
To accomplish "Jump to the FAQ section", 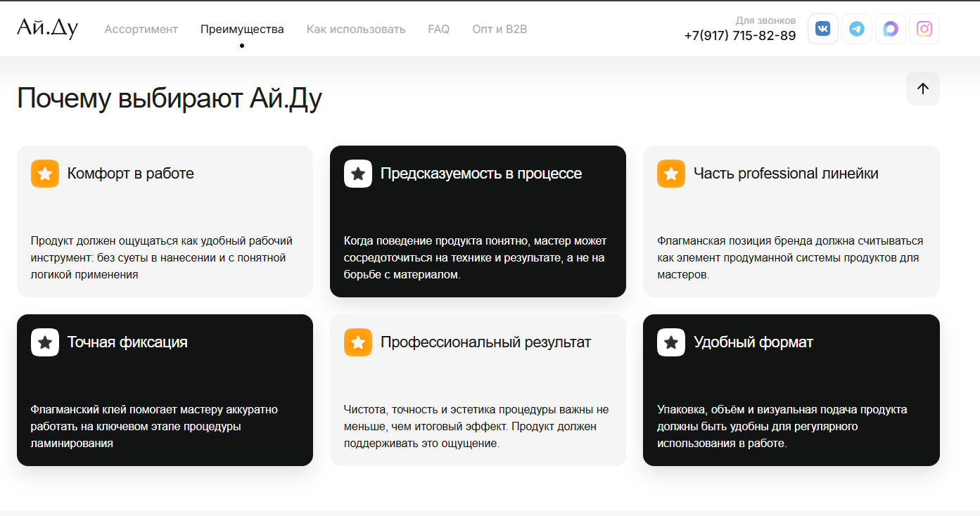I will click(x=439, y=30).
